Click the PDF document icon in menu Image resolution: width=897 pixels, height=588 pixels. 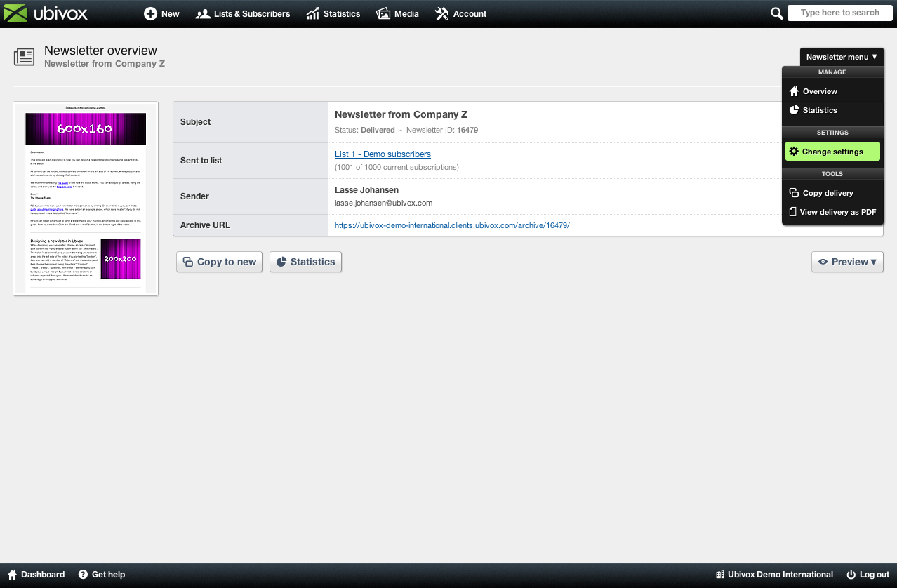(793, 212)
